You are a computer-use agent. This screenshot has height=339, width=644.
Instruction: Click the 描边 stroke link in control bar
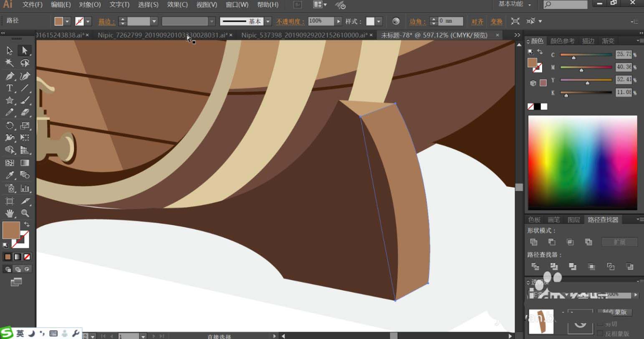(x=107, y=22)
